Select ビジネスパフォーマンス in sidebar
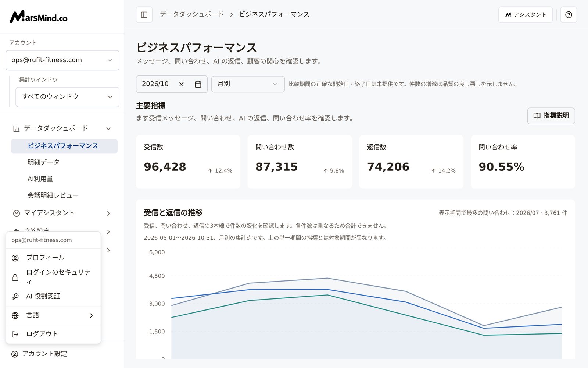 click(64, 146)
